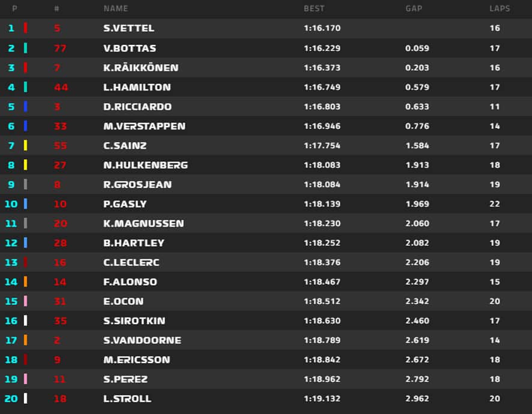Click the yellow team color bar beside C.SAINZ

[25, 145]
